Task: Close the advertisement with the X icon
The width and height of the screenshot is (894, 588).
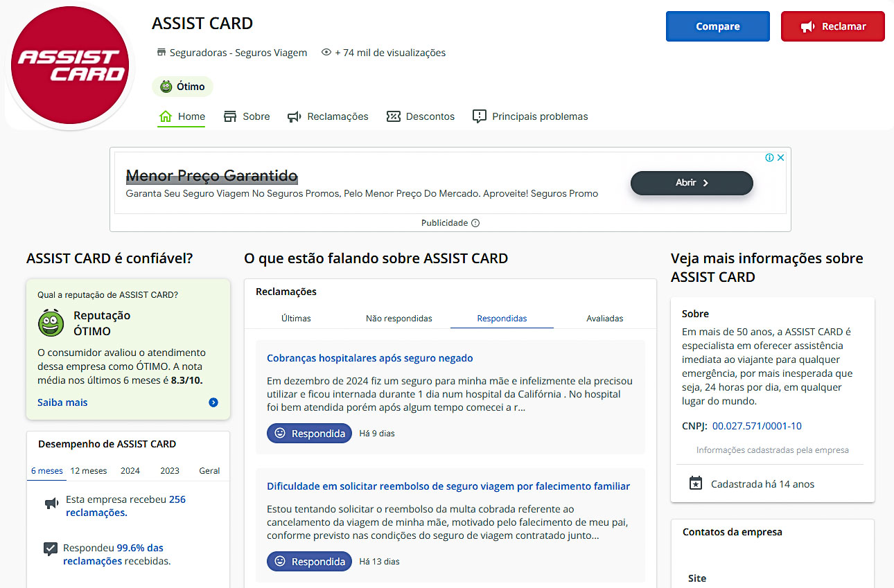Action: tap(780, 158)
